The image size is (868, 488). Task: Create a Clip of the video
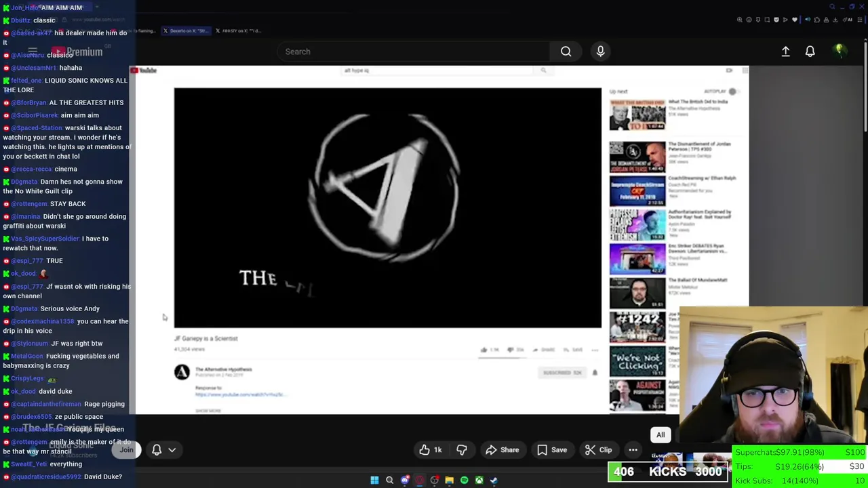[x=597, y=450]
